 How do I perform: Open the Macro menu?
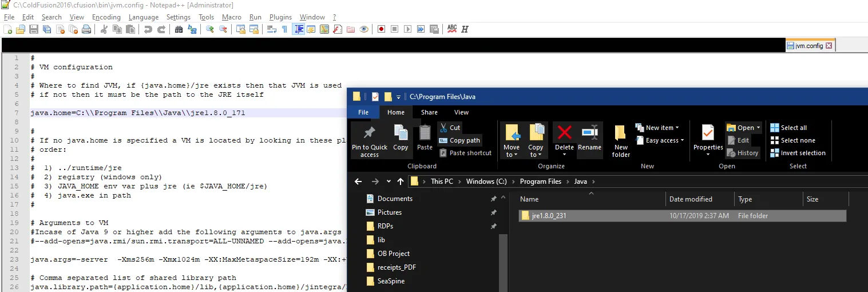tap(232, 17)
